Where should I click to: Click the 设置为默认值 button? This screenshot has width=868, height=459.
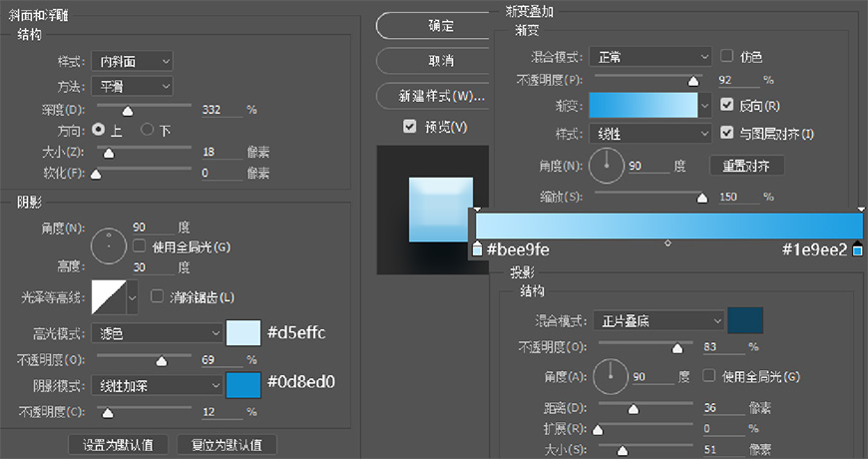tap(118, 445)
